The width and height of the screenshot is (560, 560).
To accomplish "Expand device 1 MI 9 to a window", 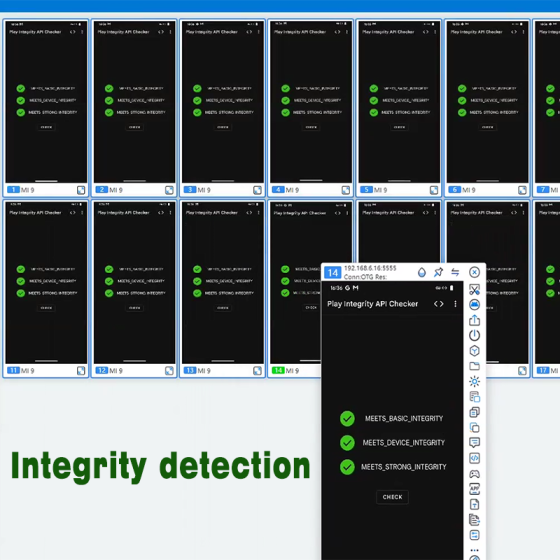I will point(81,190).
